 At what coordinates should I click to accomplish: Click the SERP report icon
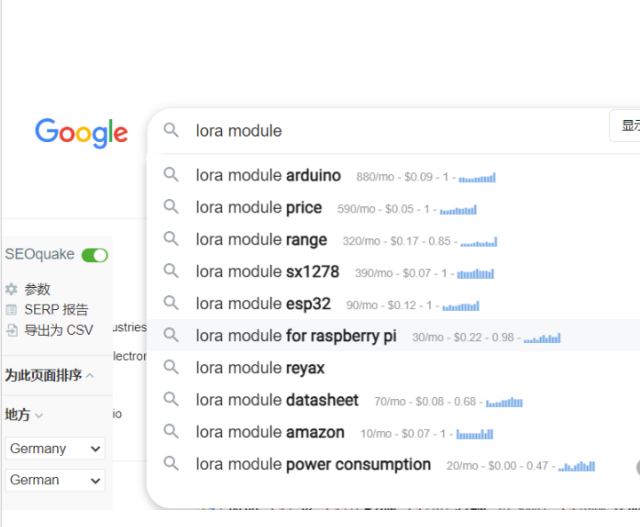coord(12,310)
